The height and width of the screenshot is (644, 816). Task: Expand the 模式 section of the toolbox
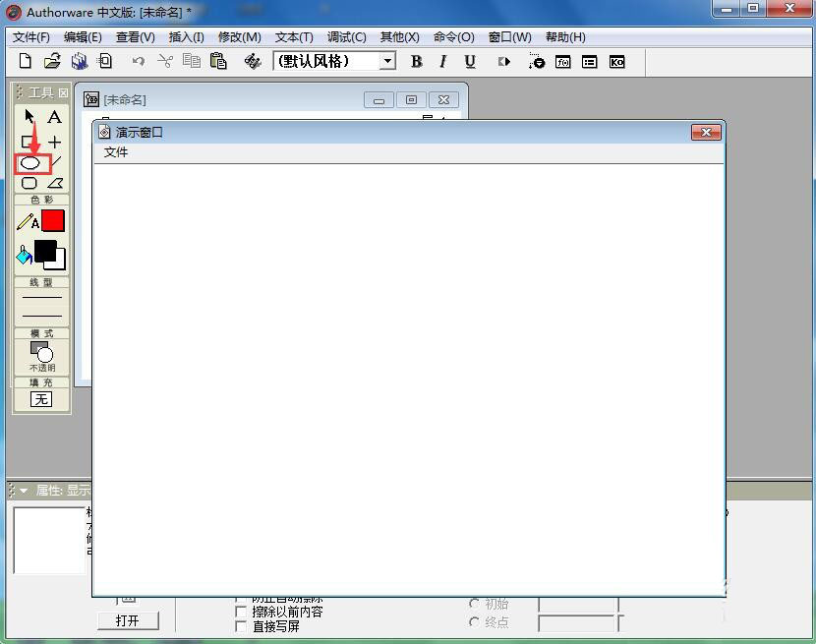coord(39,332)
